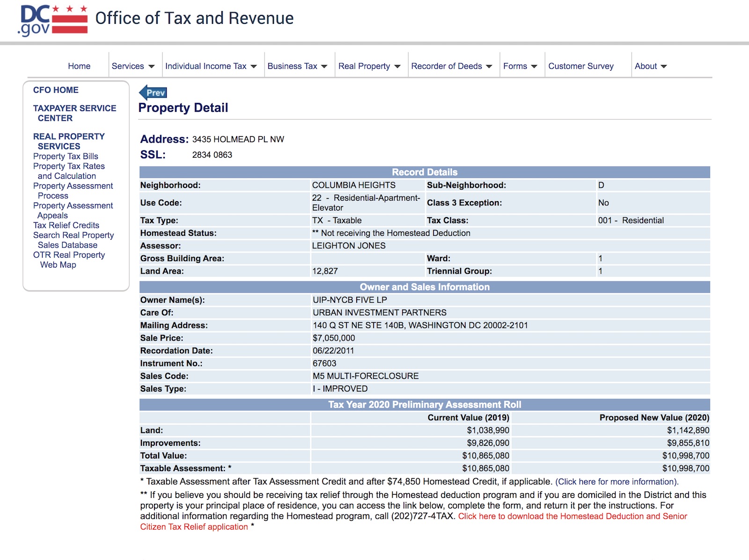Select Tax Relief Credits link
Viewport: 749px width, 560px height.
[x=66, y=225]
